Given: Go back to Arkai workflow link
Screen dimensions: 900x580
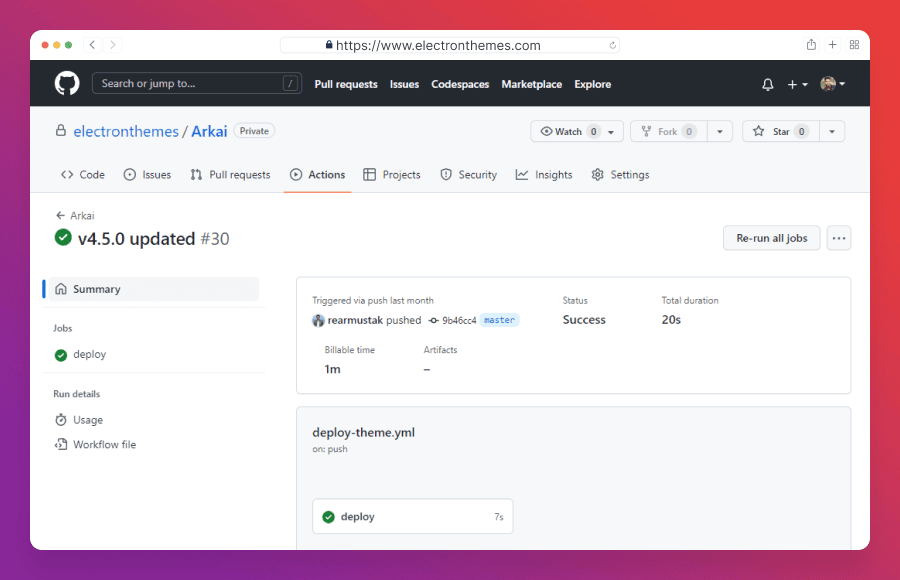Looking at the screenshot, I should pos(75,216).
